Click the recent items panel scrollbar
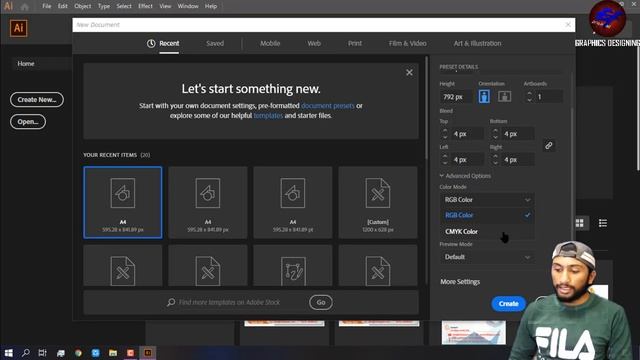 (427, 108)
